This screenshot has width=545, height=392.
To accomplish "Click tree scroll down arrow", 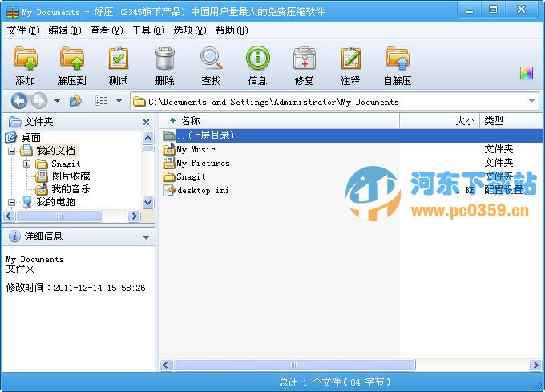I will point(147,202).
